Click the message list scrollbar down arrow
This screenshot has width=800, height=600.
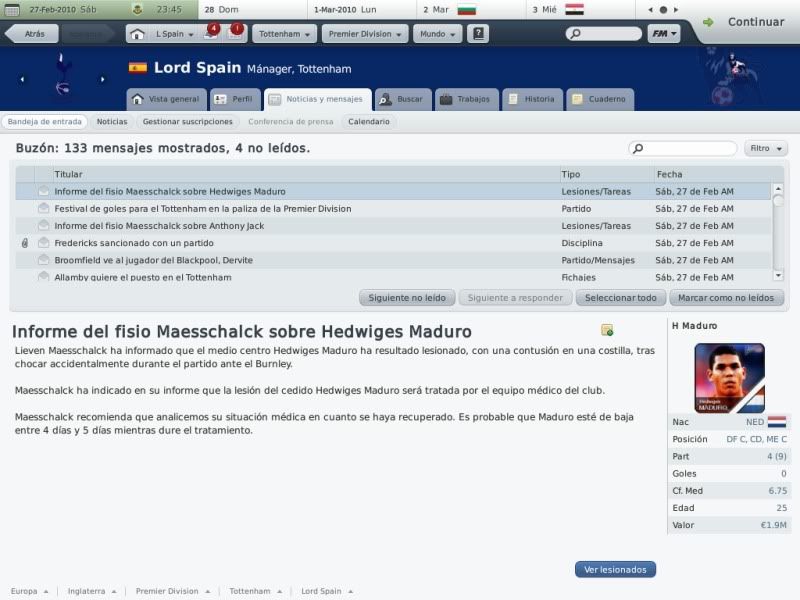click(x=778, y=276)
